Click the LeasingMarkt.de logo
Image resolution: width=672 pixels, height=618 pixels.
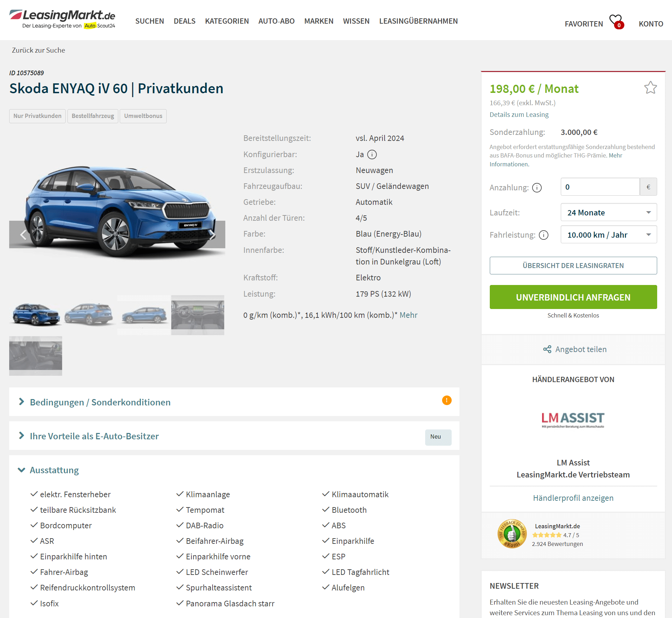tap(63, 19)
